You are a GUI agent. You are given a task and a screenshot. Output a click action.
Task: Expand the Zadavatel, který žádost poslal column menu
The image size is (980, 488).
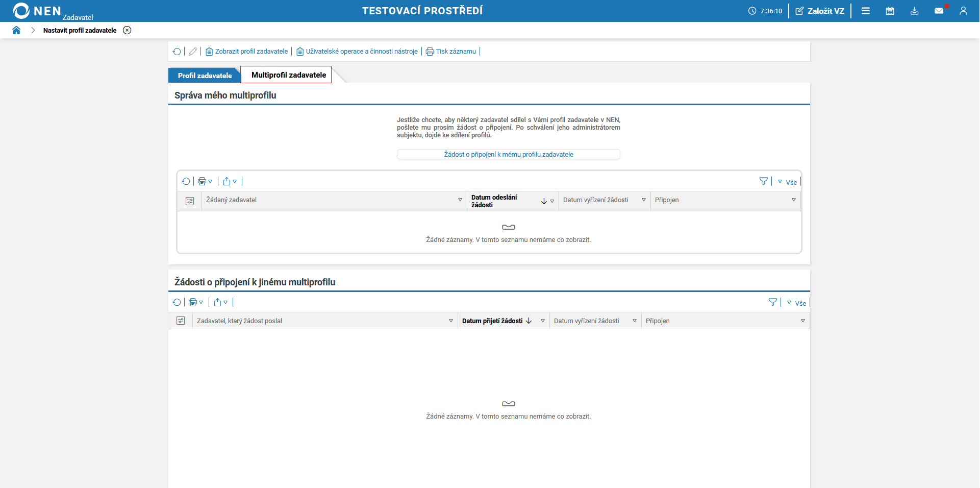(451, 321)
